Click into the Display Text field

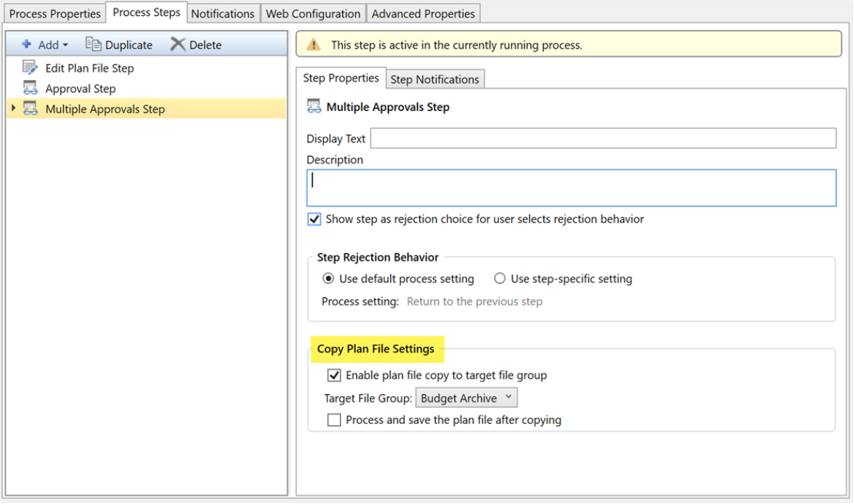pyautogui.click(x=602, y=139)
